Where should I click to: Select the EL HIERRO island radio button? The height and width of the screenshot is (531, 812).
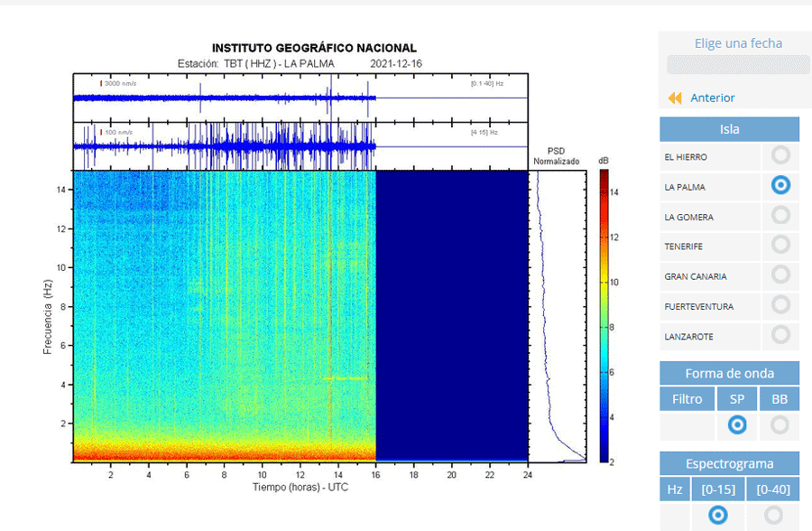tap(780, 155)
